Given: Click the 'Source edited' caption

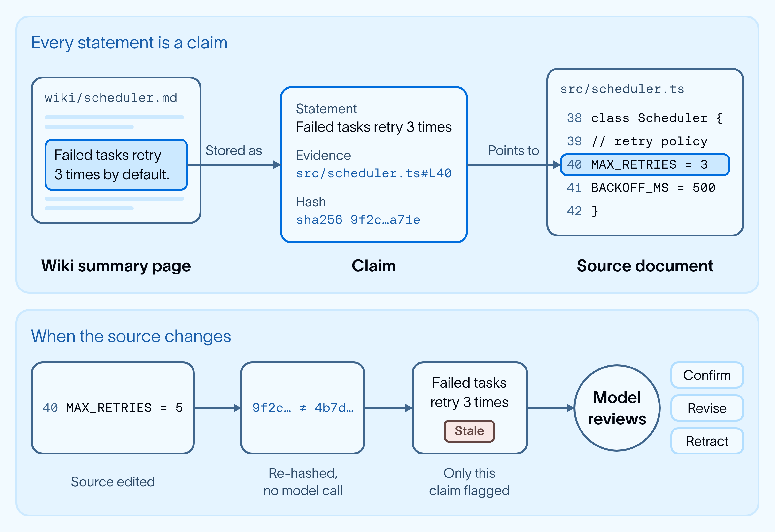Looking at the screenshot, I should coord(113,482).
